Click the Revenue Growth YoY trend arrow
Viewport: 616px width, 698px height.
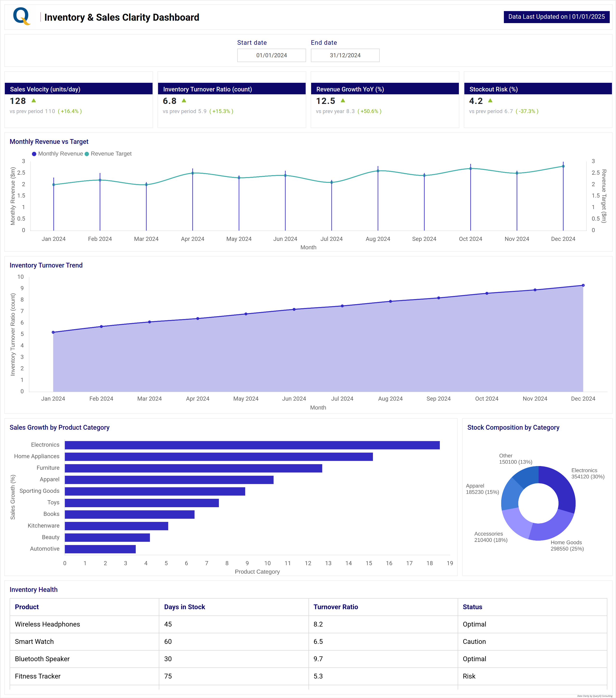(343, 101)
